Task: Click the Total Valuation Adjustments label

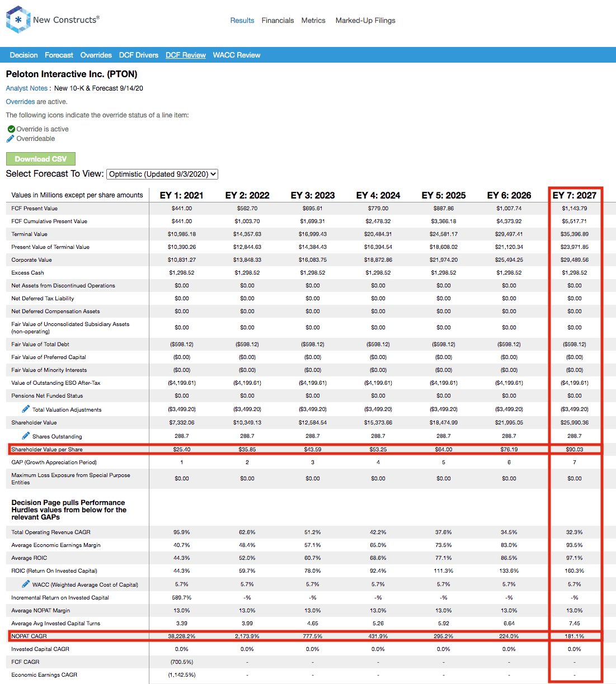Action: 67,410
